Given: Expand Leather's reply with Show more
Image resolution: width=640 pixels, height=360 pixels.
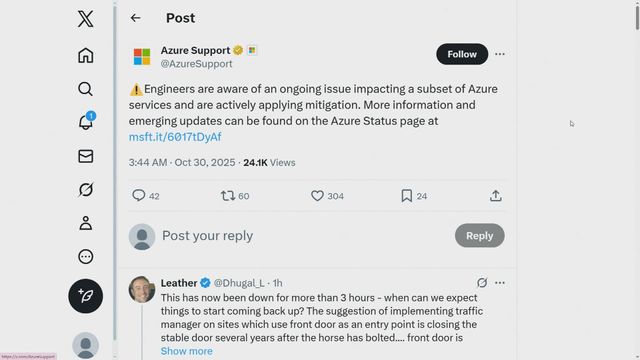Looking at the screenshot, I should point(187,351).
